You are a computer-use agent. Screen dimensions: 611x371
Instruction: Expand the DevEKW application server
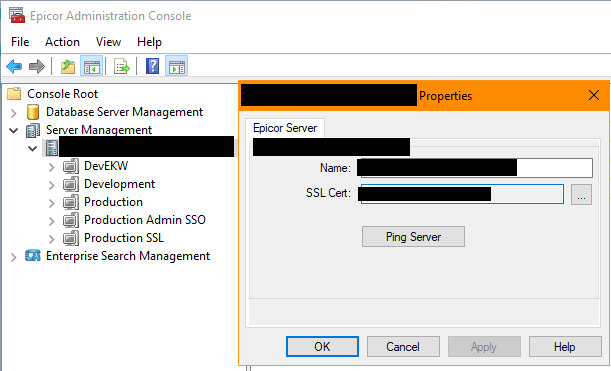(51, 168)
